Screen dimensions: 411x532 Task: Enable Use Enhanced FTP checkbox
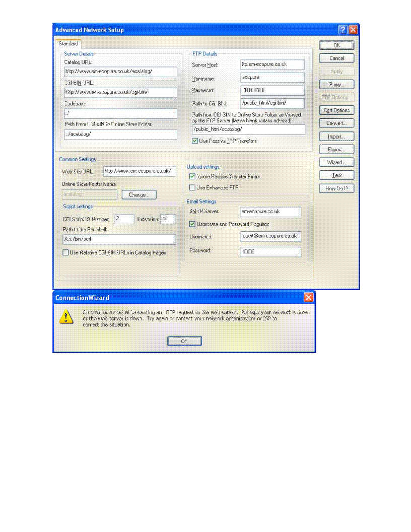pyautogui.click(x=192, y=187)
